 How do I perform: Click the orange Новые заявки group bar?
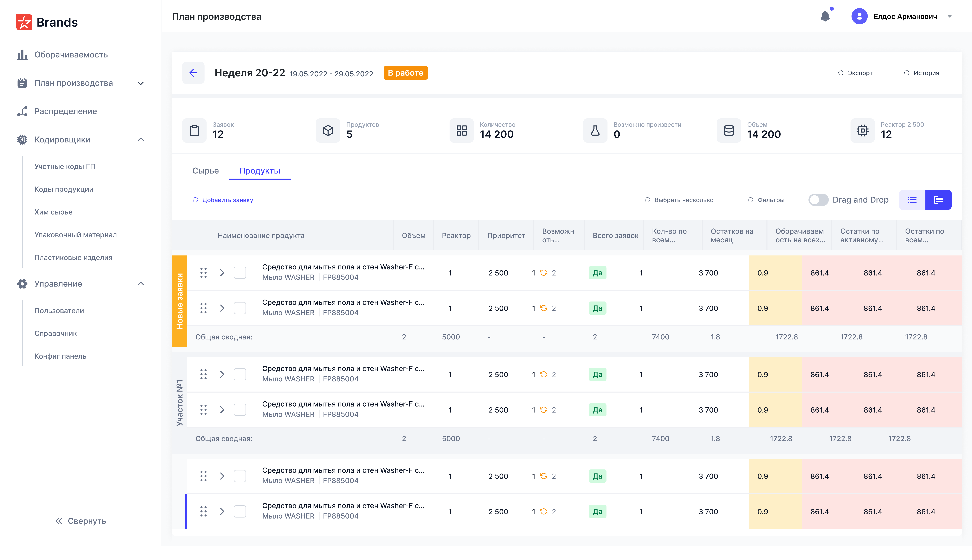point(179,301)
